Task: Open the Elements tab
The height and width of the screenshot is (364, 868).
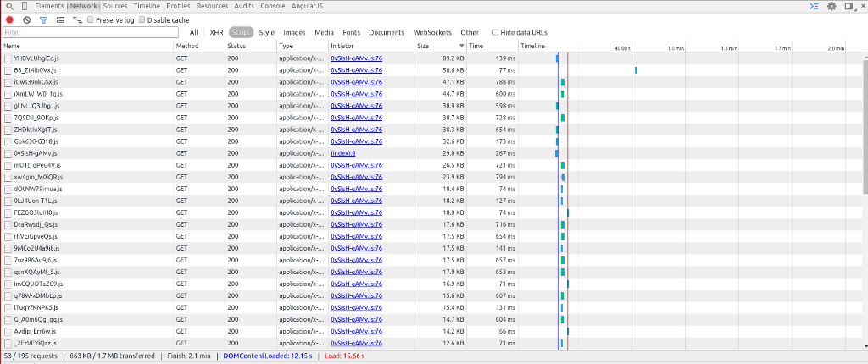Action: pos(49,6)
